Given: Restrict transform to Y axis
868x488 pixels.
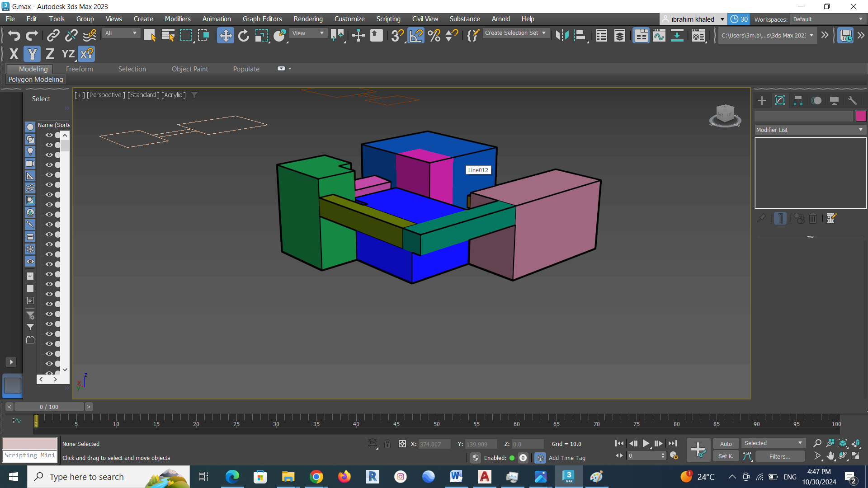Looking at the screenshot, I should (32, 54).
